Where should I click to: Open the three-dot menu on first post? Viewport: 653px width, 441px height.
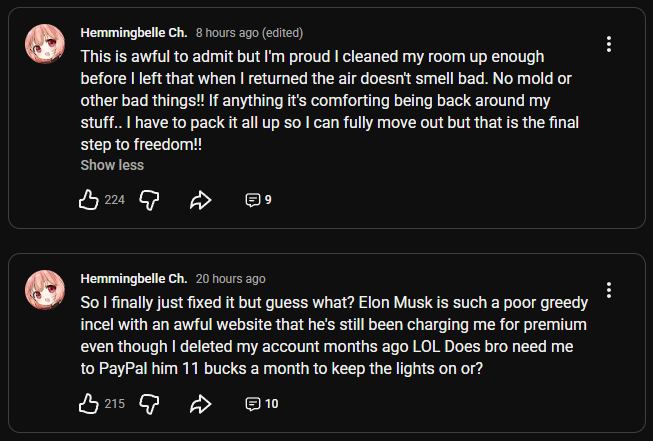coord(609,44)
